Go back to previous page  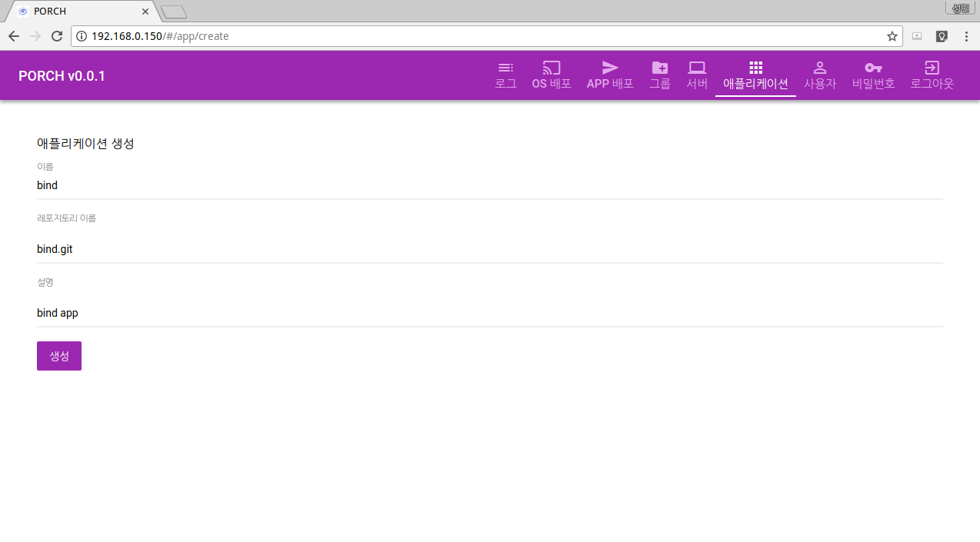point(14,36)
